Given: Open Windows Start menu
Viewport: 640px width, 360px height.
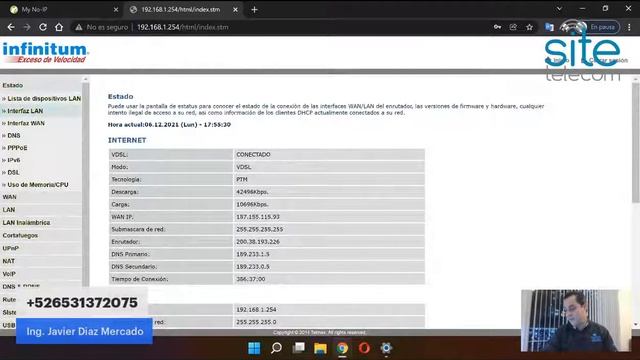Looking at the screenshot, I should 254,348.
